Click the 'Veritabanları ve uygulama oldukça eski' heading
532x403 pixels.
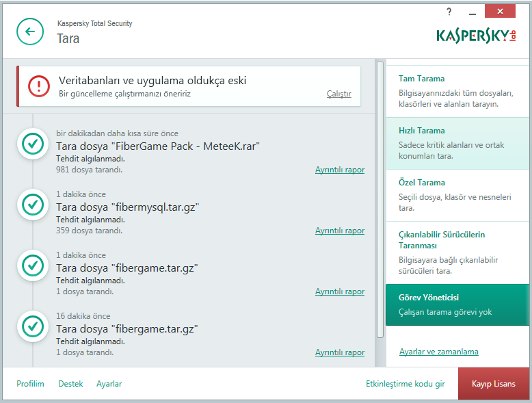coord(152,81)
